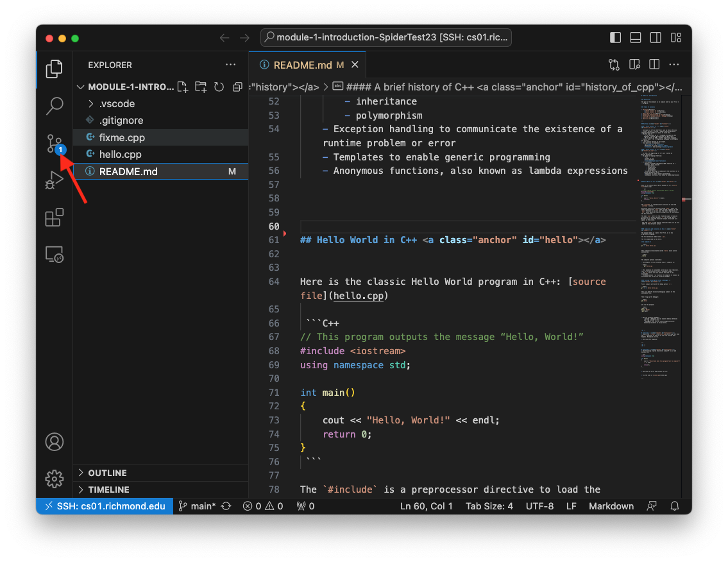Click the feedback icon in status bar

tap(652, 506)
